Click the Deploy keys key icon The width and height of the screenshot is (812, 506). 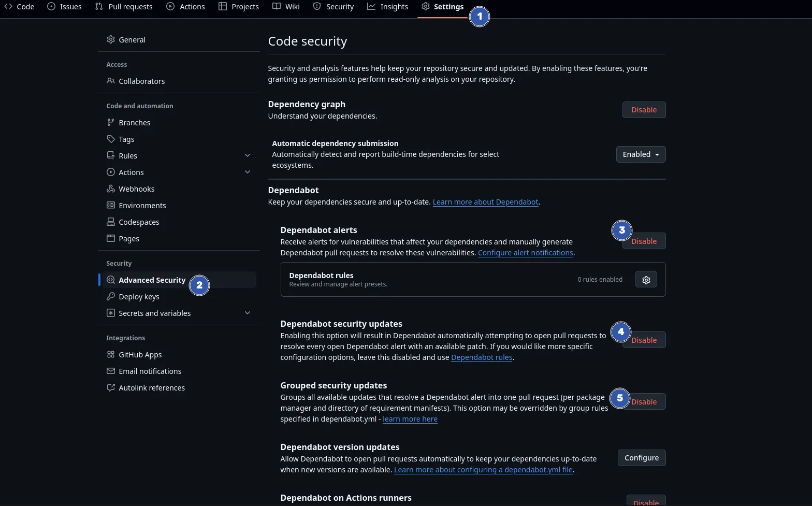click(110, 297)
